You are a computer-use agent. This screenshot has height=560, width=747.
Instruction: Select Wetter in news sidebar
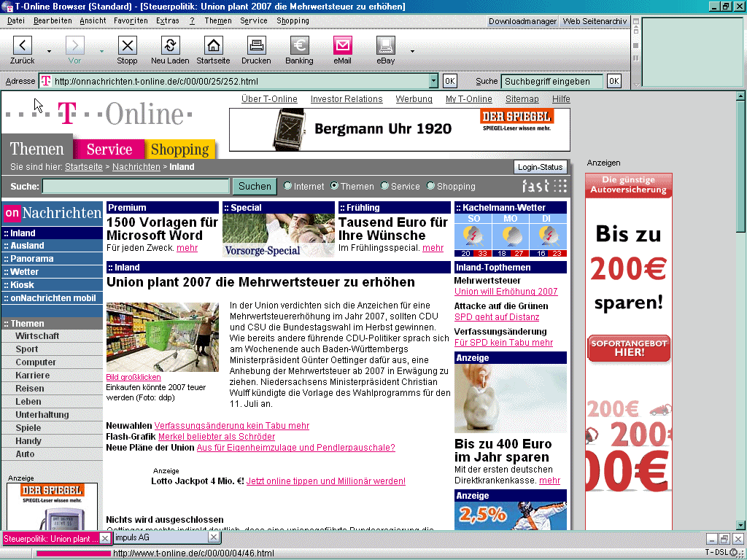click(x=53, y=272)
